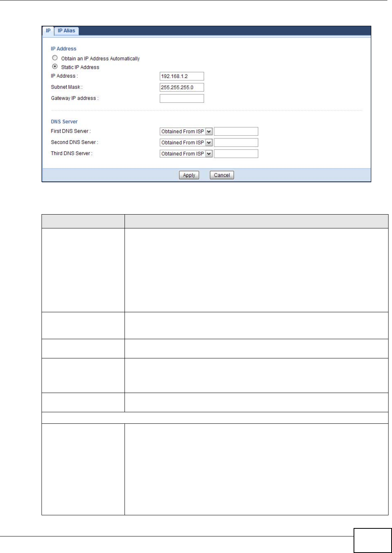The width and height of the screenshot is (392, 553).
Task: Click the Second DNS Server label
Action: (75, 142)
